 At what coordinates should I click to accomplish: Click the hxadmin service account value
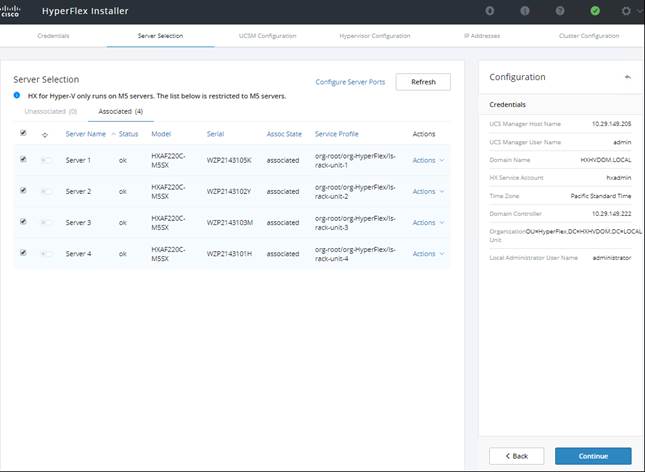coord(619,178)
